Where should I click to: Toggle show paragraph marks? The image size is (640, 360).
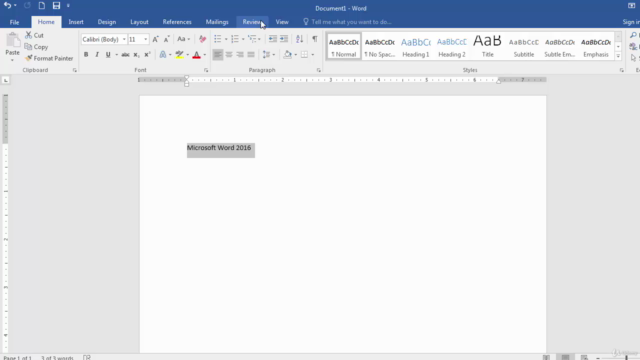[315, 39]
